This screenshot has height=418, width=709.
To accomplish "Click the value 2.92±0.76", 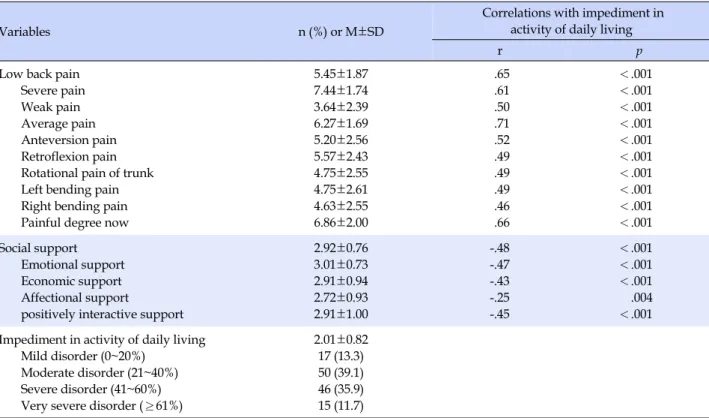I will 341,248.
